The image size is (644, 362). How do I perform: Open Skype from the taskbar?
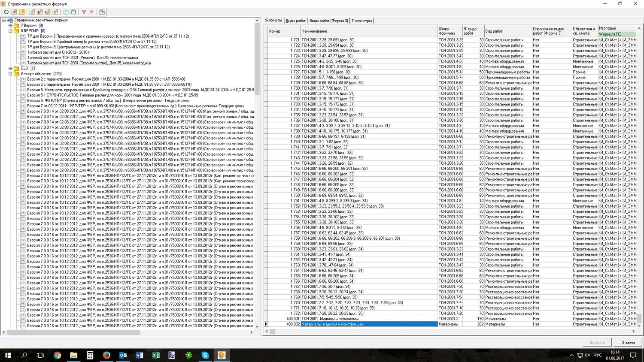(205, 355)
